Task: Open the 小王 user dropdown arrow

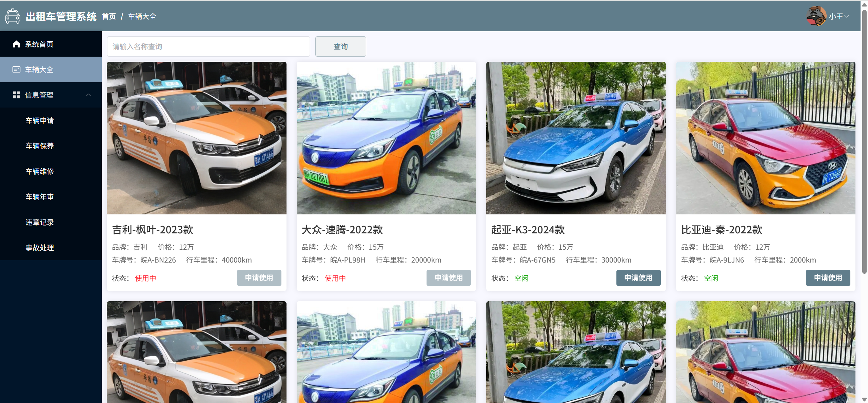Action: point(847,16)
